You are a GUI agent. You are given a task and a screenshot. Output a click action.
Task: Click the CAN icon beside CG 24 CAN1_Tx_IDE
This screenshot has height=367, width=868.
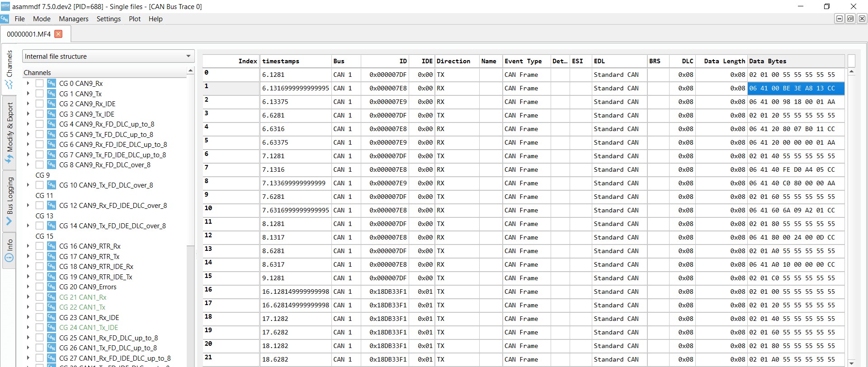[x=52, y=328]
